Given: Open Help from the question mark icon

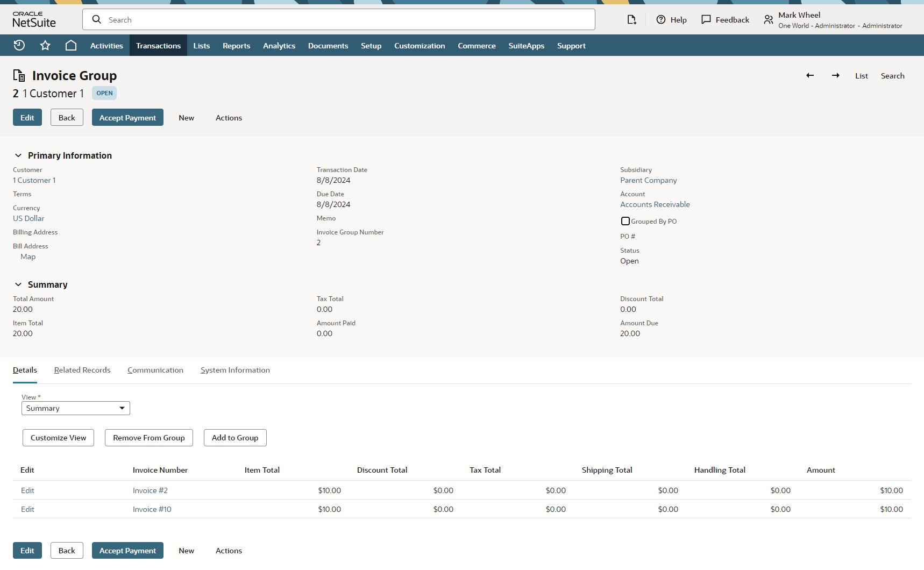Looking at the screenshot, I should coord(661,19).
